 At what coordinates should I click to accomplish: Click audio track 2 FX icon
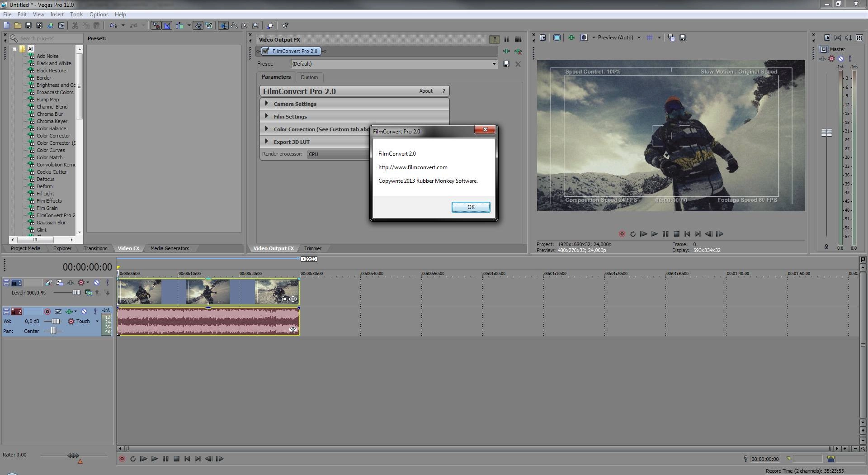tap(69, 312)
